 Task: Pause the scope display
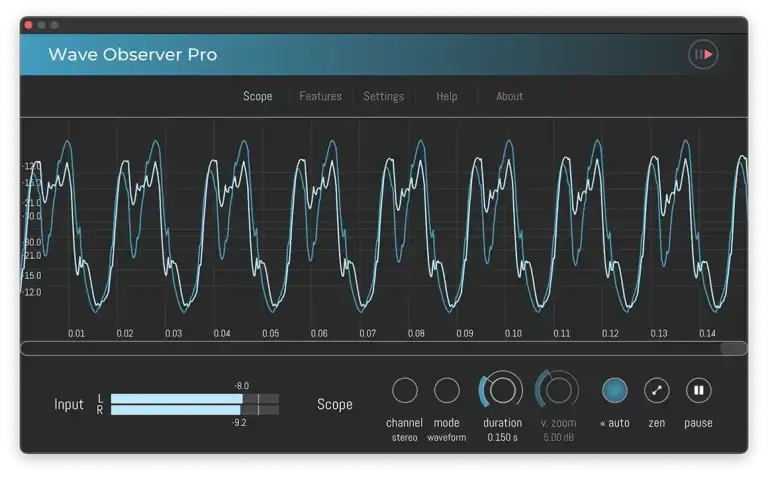click(698, 390)
